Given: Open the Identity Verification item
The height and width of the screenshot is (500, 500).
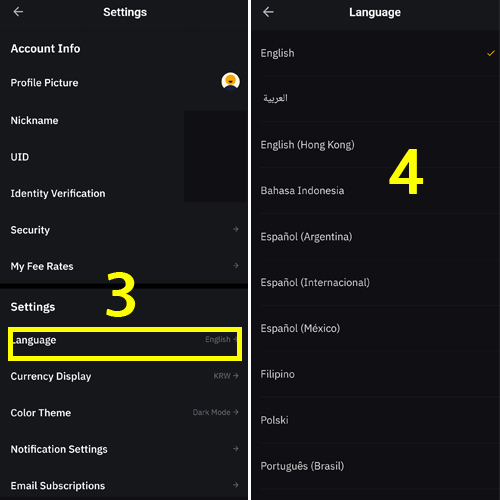Looking at the screenshot, I should [124, 193].
